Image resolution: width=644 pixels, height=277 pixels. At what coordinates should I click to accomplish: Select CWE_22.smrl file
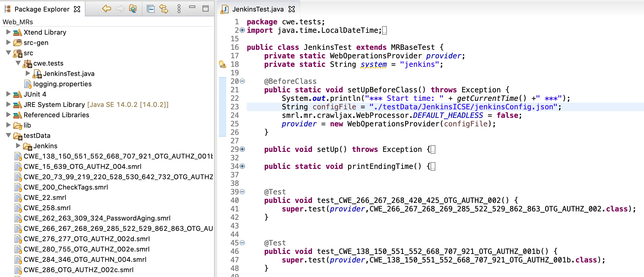coord(45,197)
